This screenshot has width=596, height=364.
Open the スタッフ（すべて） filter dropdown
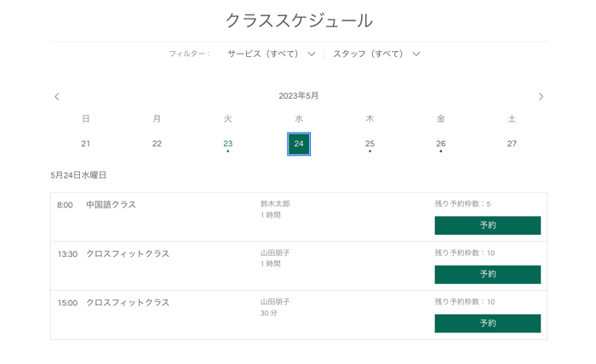(x=376, y=54)
